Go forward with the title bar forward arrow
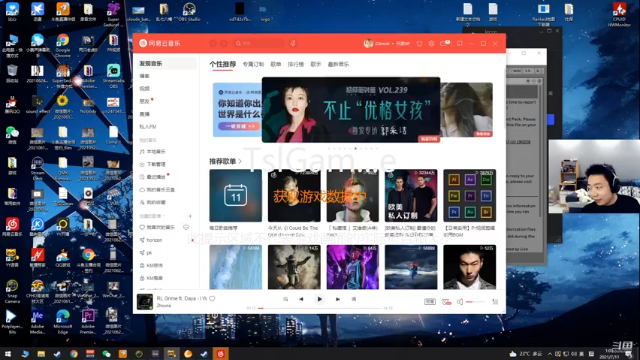Screen dimensions: 640x360 tap(224, 43)
